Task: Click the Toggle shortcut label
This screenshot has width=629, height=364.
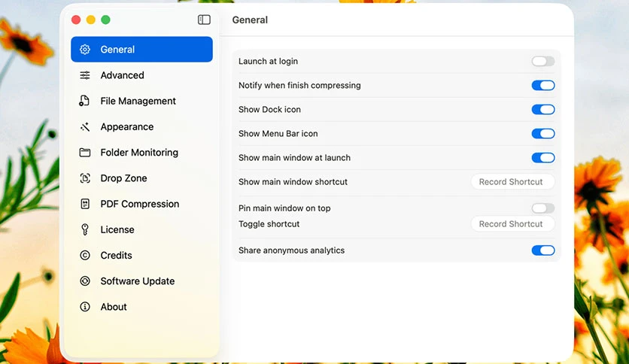Action: pos(269,223)
